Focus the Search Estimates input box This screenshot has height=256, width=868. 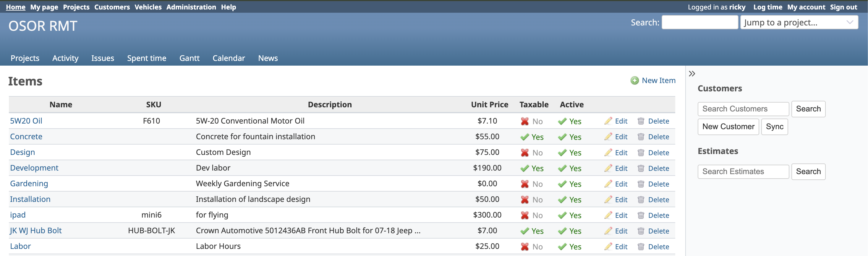[743, 171]
